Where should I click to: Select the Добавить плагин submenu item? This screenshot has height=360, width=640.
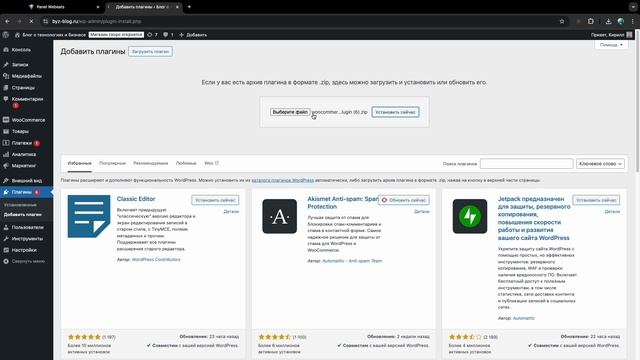tap(22, 214)
